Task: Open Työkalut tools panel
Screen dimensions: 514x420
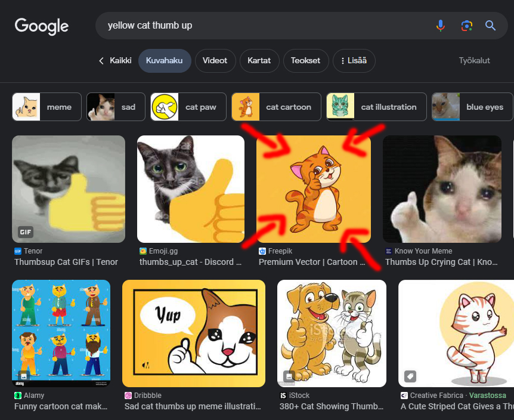Action: 474,61
